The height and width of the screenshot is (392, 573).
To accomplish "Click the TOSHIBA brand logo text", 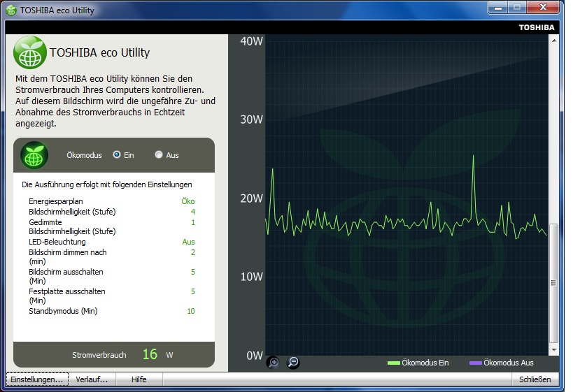I will (537, 27).
